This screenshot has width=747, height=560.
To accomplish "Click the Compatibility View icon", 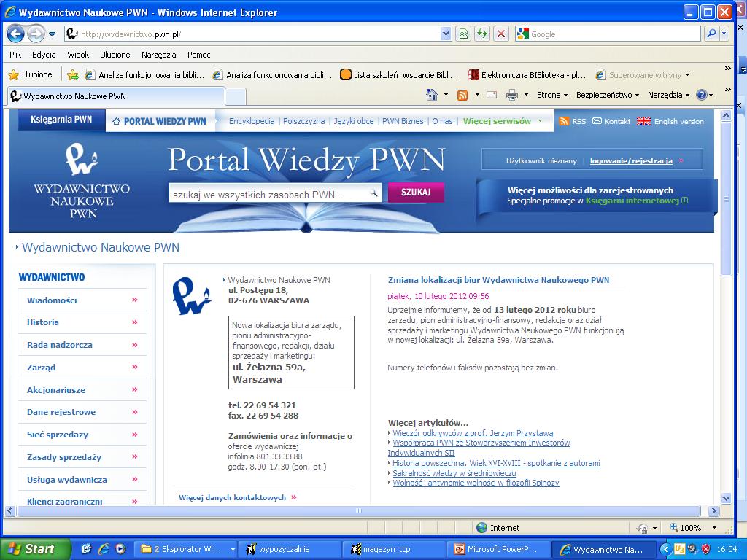I will [463, 34].
